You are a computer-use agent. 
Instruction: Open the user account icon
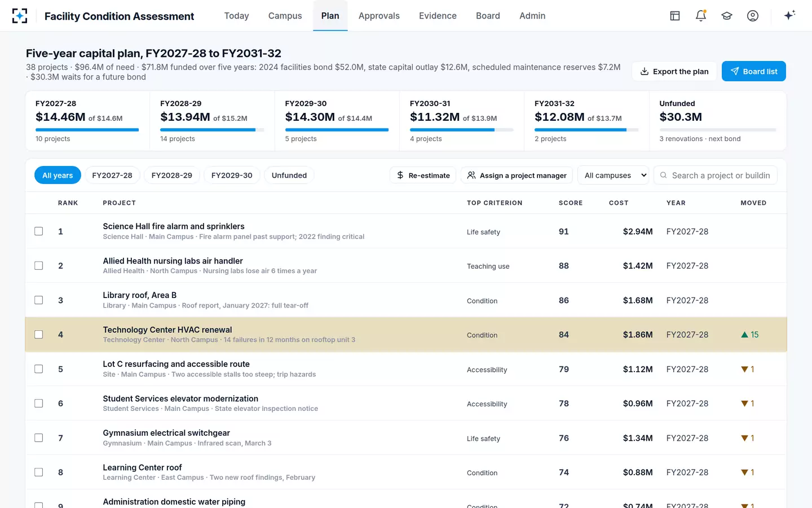coord(753,16)
